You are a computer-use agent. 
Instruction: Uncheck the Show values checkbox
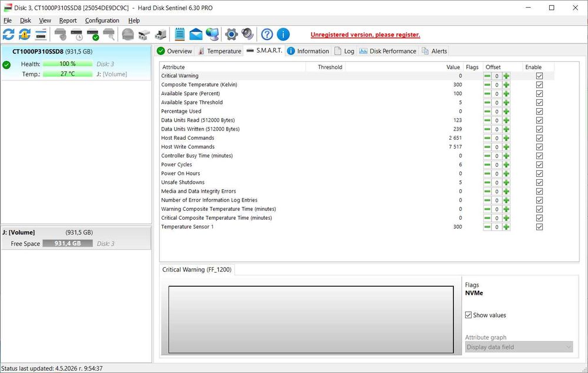(469, 315)
